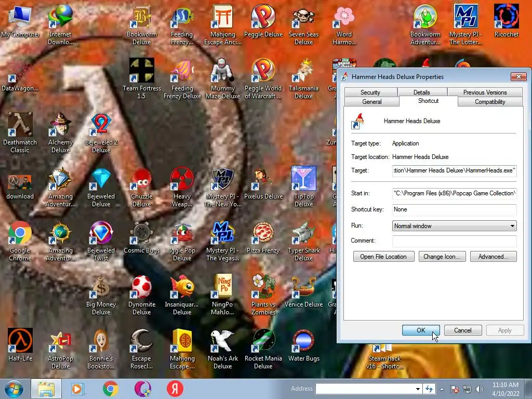The height and width of the screenshot is (399, 532).
Task: Open the taskbar Address bar dropdown arrow
Action: tap(418, 389)
